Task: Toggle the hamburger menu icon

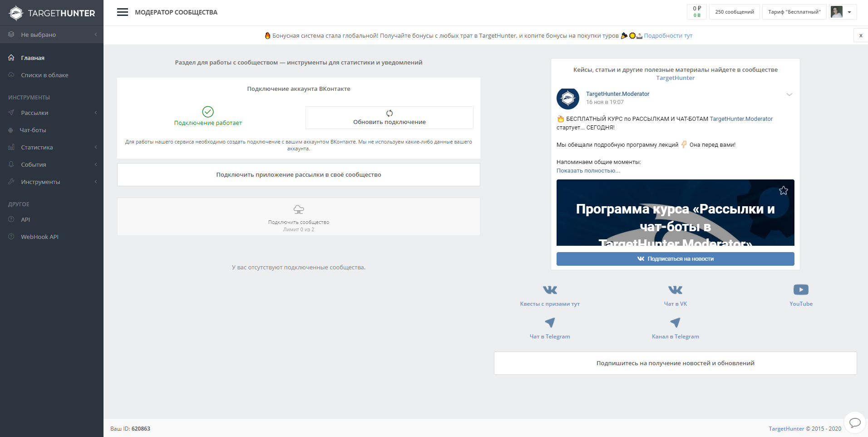Action: coord(123,12)
